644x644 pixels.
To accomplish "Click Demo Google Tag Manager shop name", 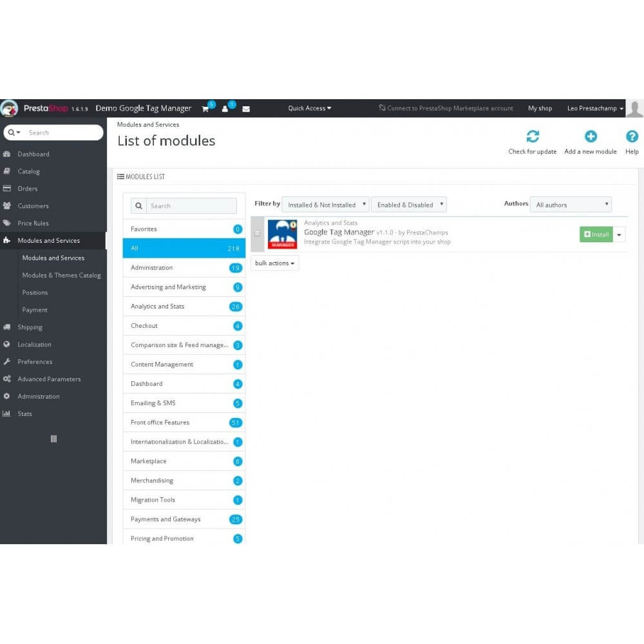I will pyautogui.click(x=144, y=108).
